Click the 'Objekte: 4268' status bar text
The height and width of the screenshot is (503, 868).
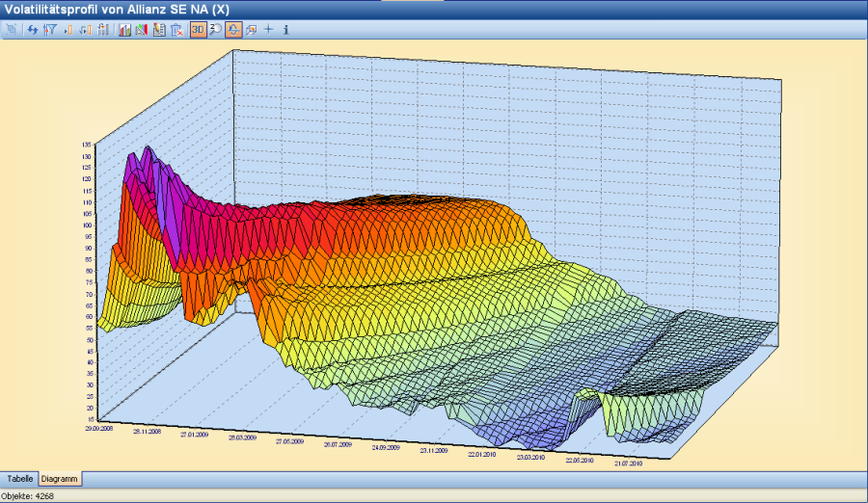point(28,495)
